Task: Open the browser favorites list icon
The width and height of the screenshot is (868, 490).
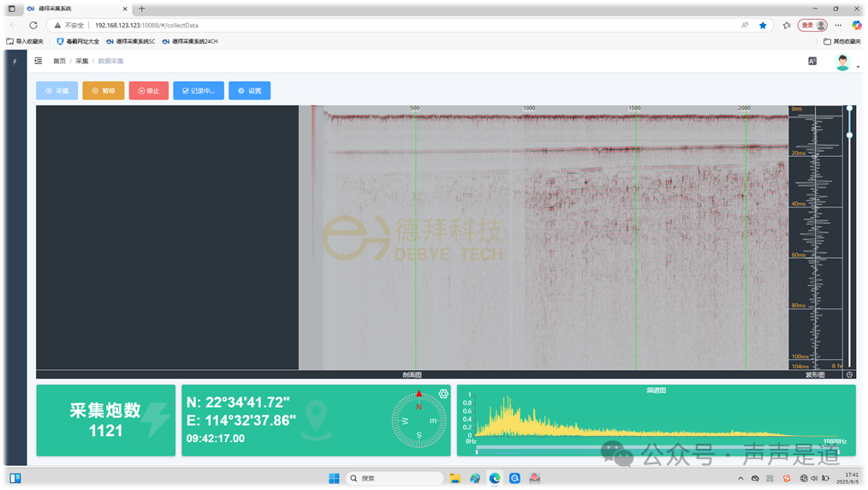Action: click(787, 26)
